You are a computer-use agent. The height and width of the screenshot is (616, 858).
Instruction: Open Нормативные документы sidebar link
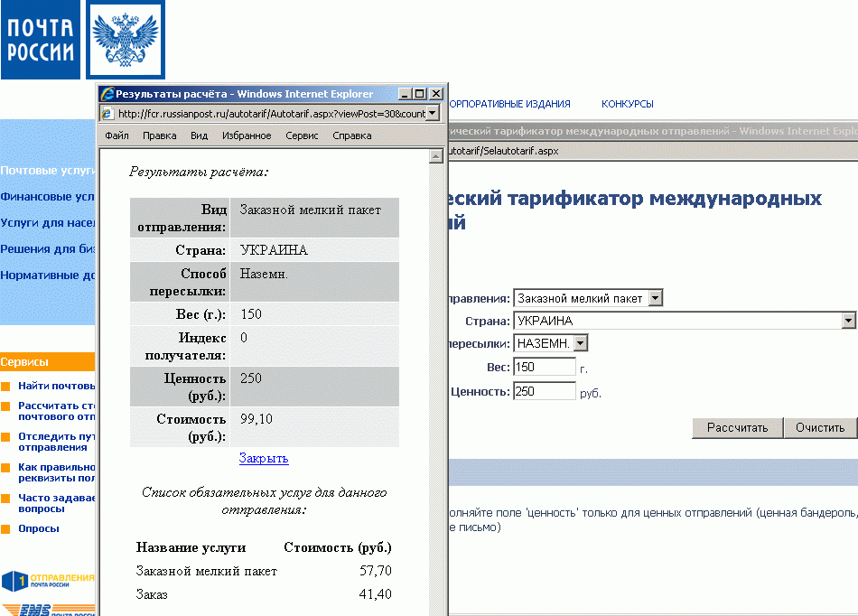pyautogui.click(x=48, y=275)
